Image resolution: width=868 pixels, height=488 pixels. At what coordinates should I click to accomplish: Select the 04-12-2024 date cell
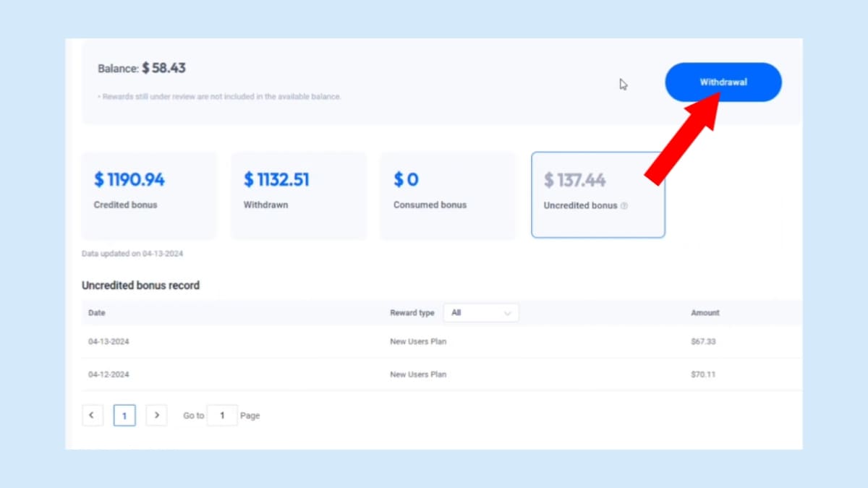click(109, 374)
